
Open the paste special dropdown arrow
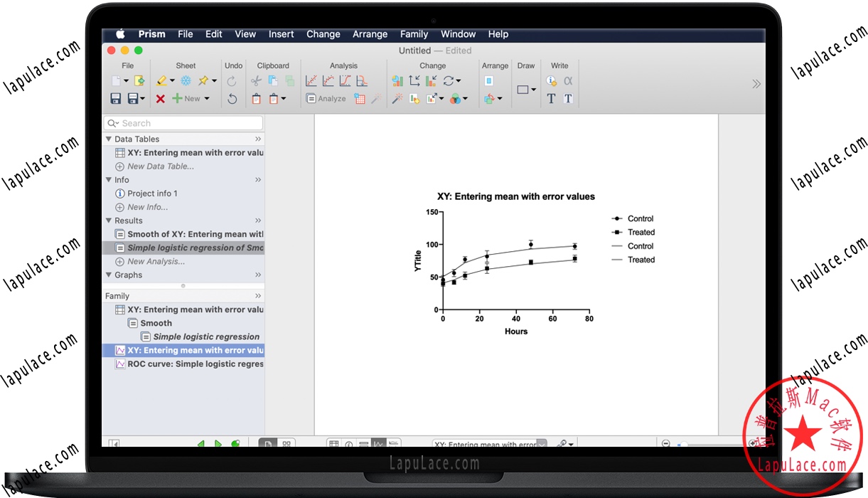[x=283, y=99]
